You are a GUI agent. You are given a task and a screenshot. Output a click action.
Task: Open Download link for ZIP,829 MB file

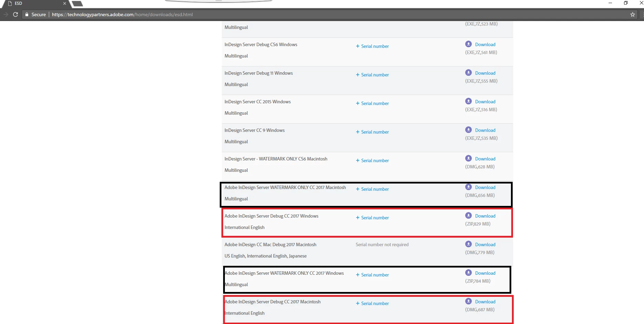[485, 216]
